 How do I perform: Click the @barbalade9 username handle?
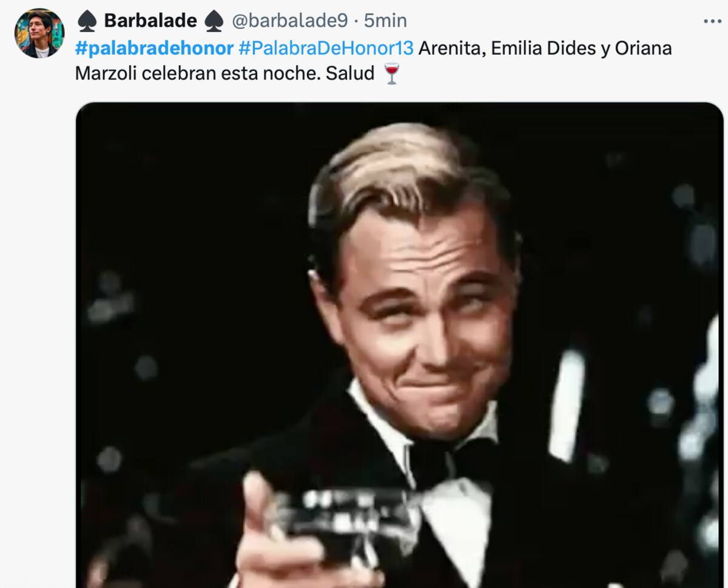pos(290,21)
